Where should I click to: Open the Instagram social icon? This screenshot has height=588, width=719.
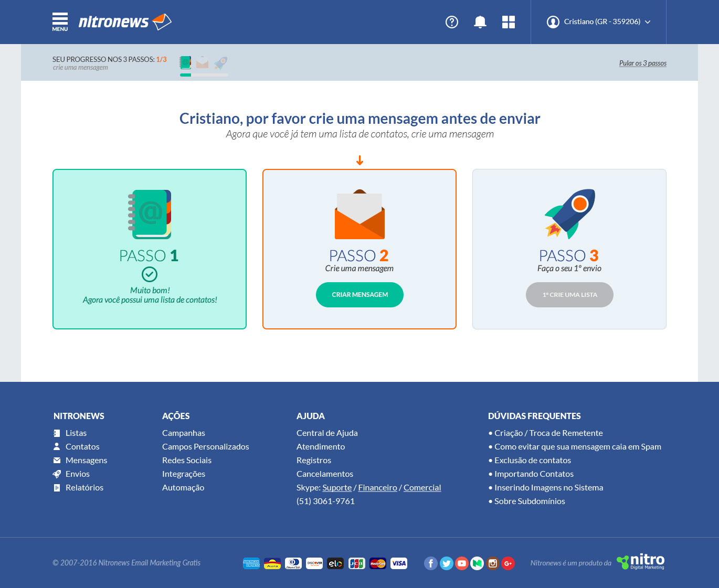tap(493, 564)
